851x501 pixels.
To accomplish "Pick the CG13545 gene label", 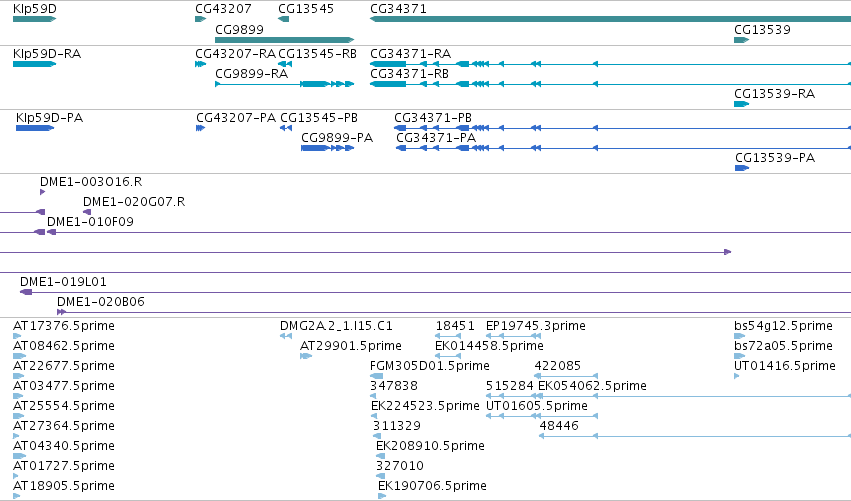I will [306, 9].
